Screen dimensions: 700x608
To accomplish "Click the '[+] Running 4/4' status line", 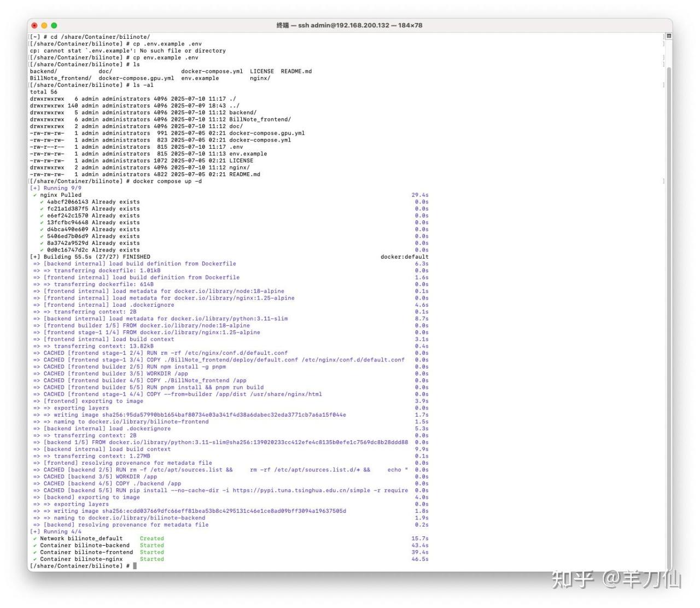I will click(55, 531).
